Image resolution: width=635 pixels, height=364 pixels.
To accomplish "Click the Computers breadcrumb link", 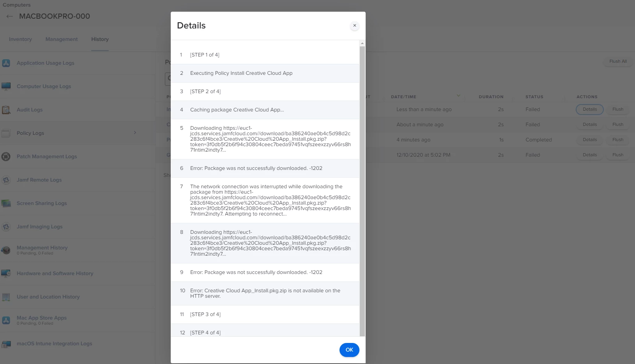I will click(16, 5).
